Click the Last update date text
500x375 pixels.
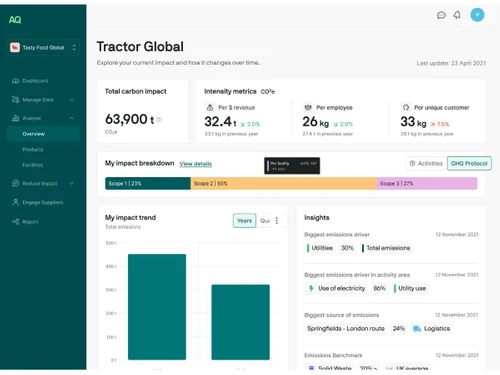coord(451,63)
